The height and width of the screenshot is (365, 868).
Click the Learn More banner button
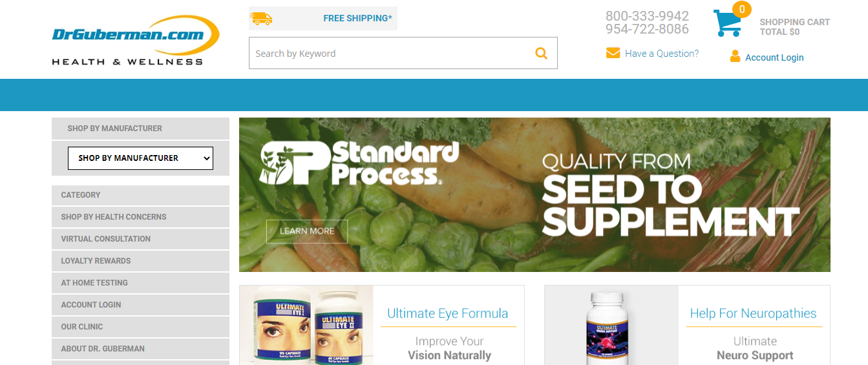pos(307,231)
